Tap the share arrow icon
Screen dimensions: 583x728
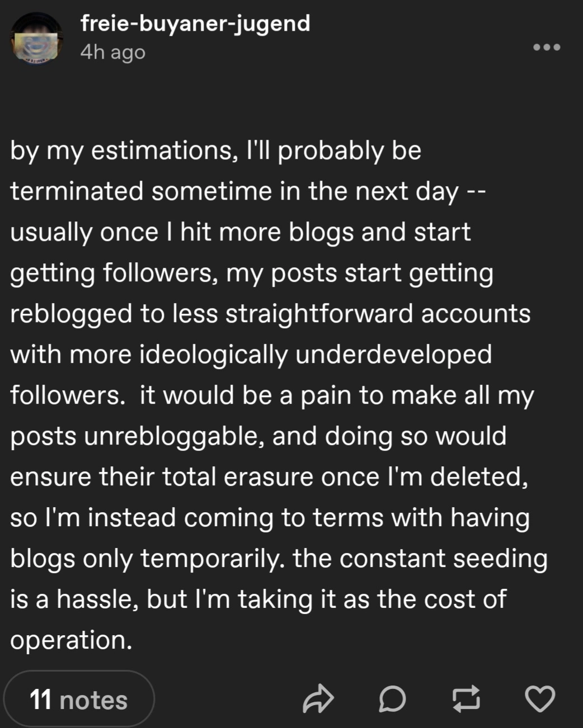(x=318, y=699)
